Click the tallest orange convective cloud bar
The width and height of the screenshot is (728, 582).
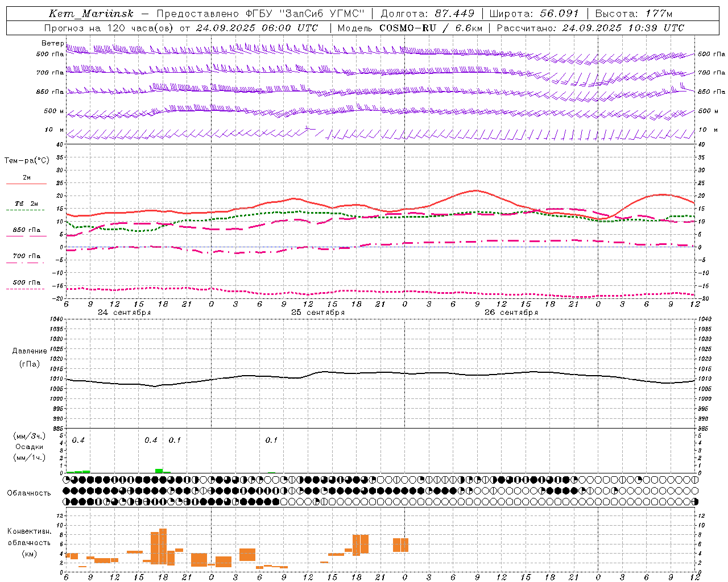163,547
